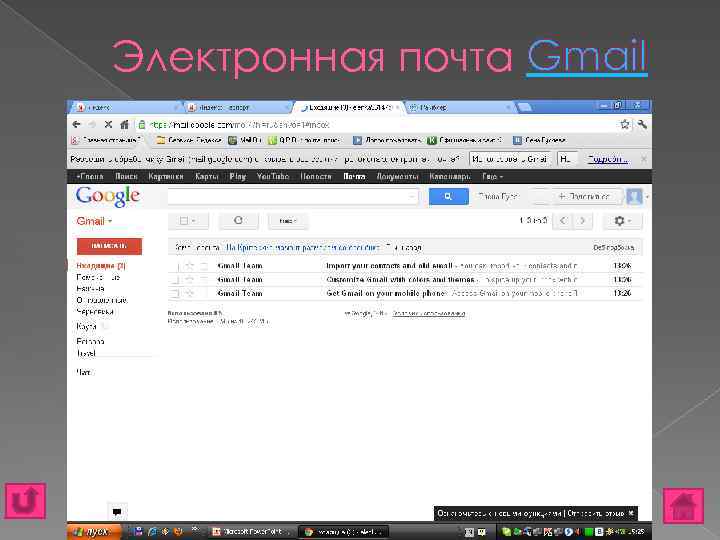Open 'Картинки' in the Google bar

tap(166, 176)
